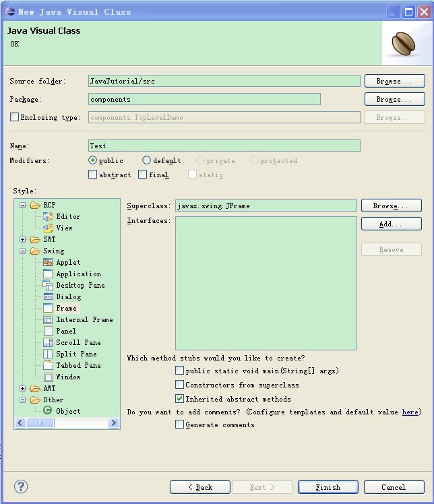Click the SWT folder icon
Screen dimensions: 434x504
tap(35, 239)
